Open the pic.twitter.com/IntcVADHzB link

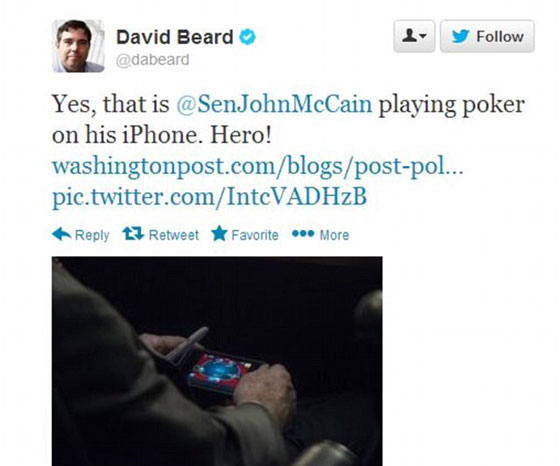(209, 197)
